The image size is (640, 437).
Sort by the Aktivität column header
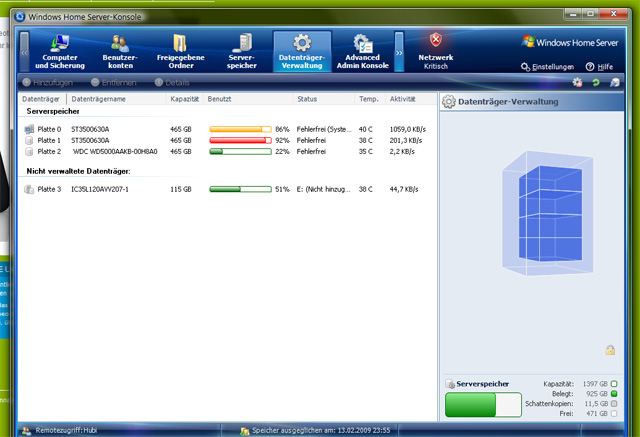point(410,99)
